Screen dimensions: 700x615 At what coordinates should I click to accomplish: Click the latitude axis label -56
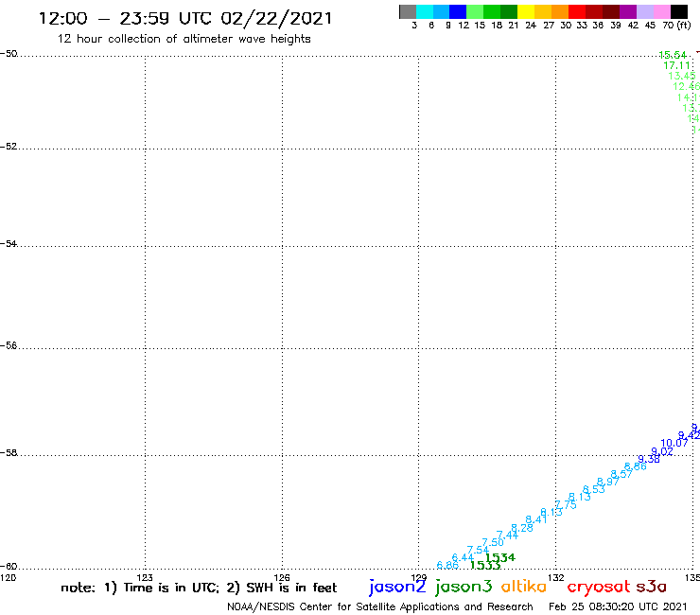point(9,345)
